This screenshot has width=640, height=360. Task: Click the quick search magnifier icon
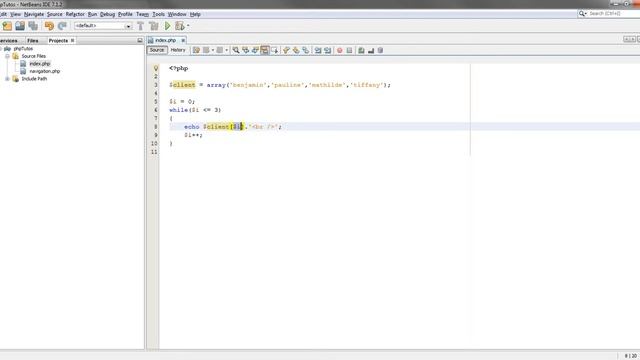(x=582, y=13)
